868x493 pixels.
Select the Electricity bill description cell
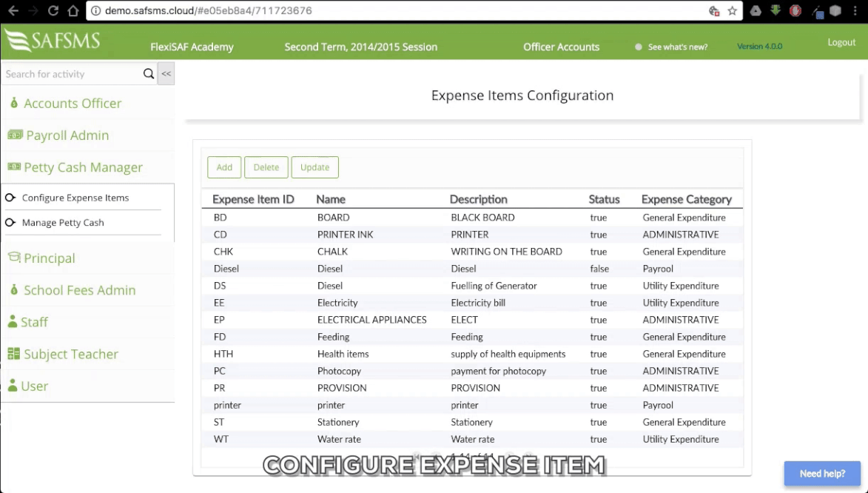[x=478, y=303]
